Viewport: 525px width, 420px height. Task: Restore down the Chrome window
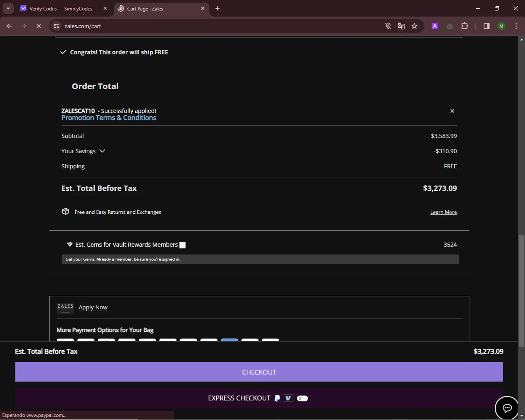coord(497,8)
